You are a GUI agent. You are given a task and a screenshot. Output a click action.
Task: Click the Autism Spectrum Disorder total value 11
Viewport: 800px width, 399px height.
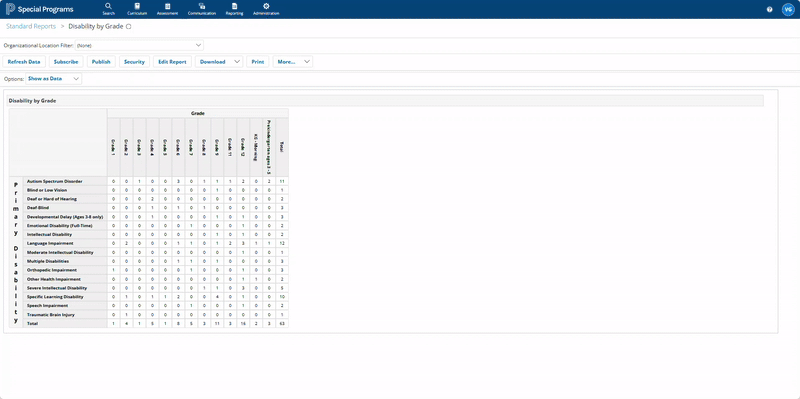(x=282, y=181)
